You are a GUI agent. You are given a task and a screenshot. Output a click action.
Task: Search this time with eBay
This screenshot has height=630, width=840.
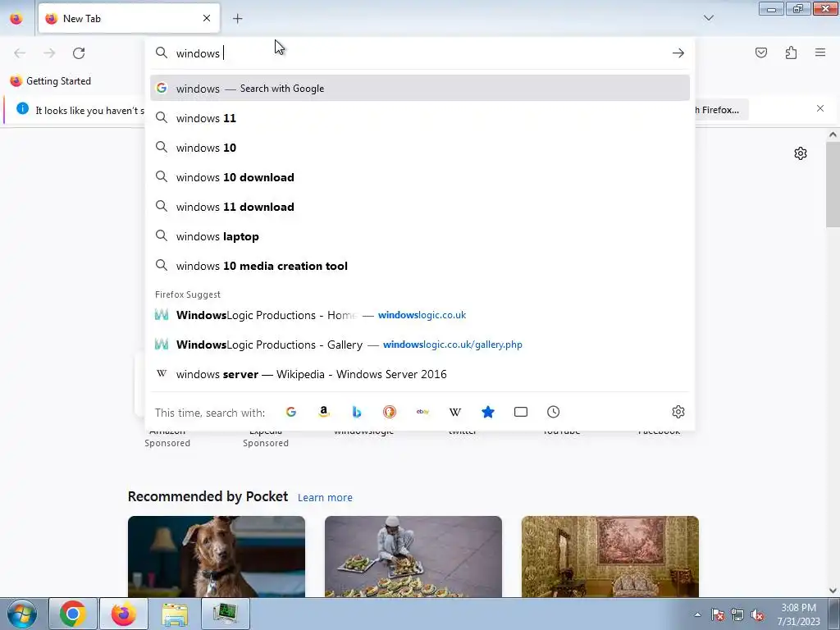pos(422,412)
